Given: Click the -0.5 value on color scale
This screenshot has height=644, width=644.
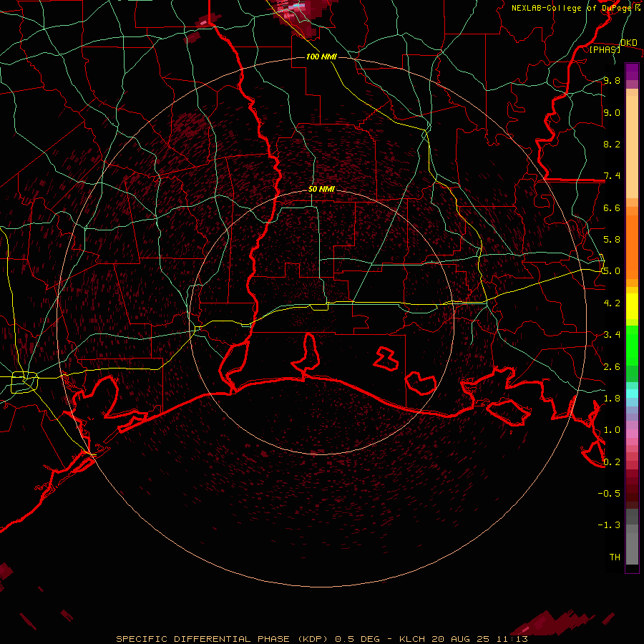Looking at the screenshot, I should tap(609, 493).
